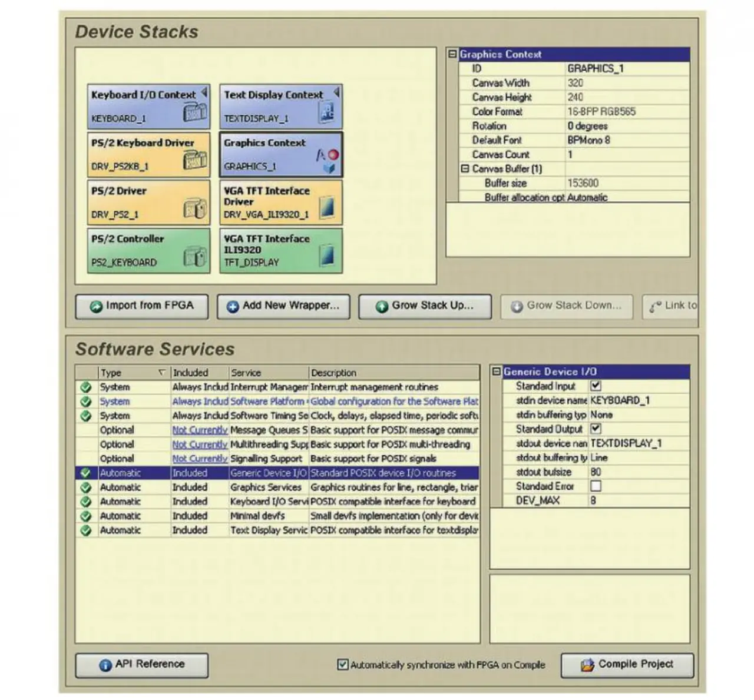Click the PS/2 Keyboard Driver icon
Screen dimensions: 754x700
195,160
